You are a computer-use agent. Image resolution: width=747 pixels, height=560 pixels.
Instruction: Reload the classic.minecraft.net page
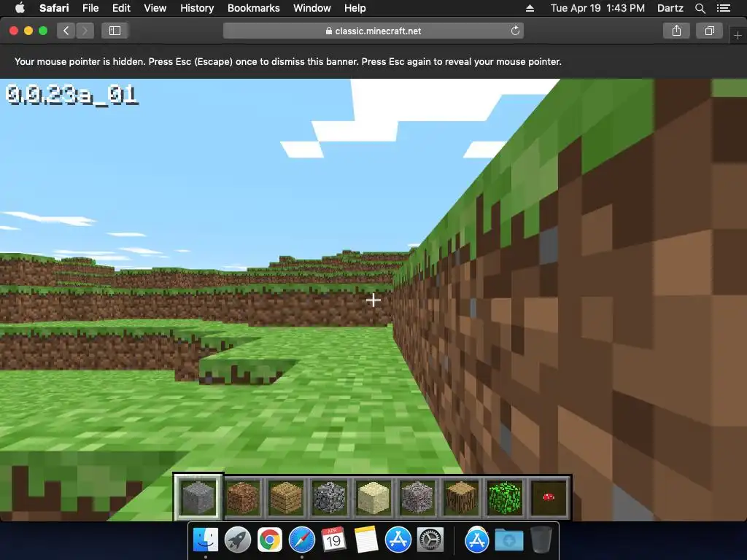(515, 31)
